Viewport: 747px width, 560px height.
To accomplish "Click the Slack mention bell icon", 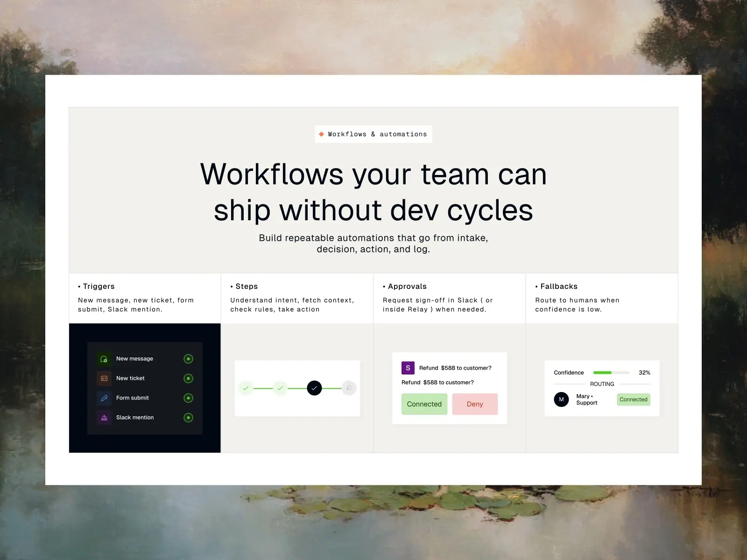I will click(104, 417).
